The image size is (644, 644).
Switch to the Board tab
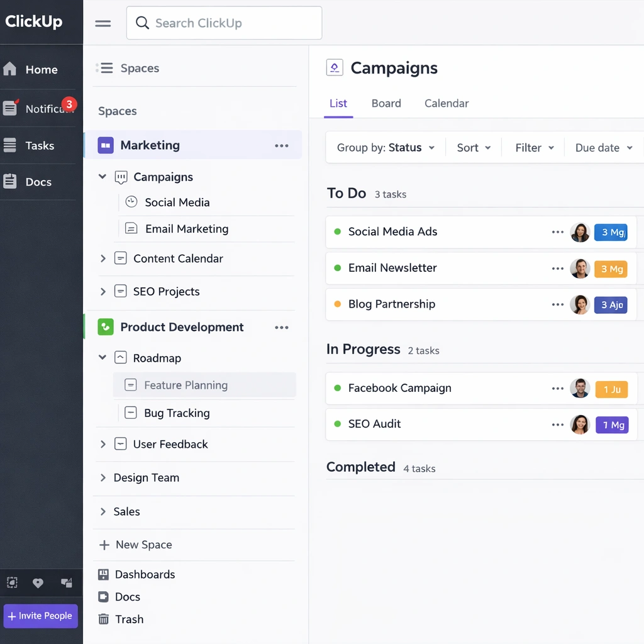(386, 104)
